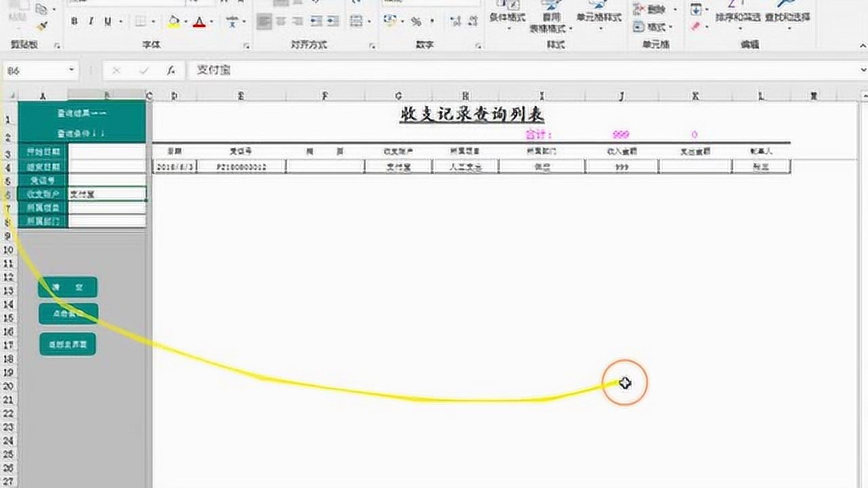Click the input cell beside 开始日期

107,151
